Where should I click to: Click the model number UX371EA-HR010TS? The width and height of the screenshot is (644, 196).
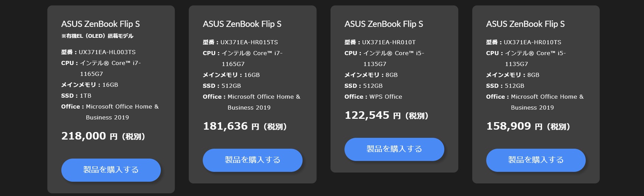[x=532, y=42]
